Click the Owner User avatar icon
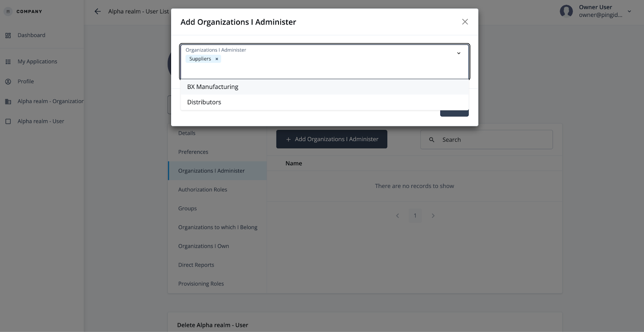 566,11
